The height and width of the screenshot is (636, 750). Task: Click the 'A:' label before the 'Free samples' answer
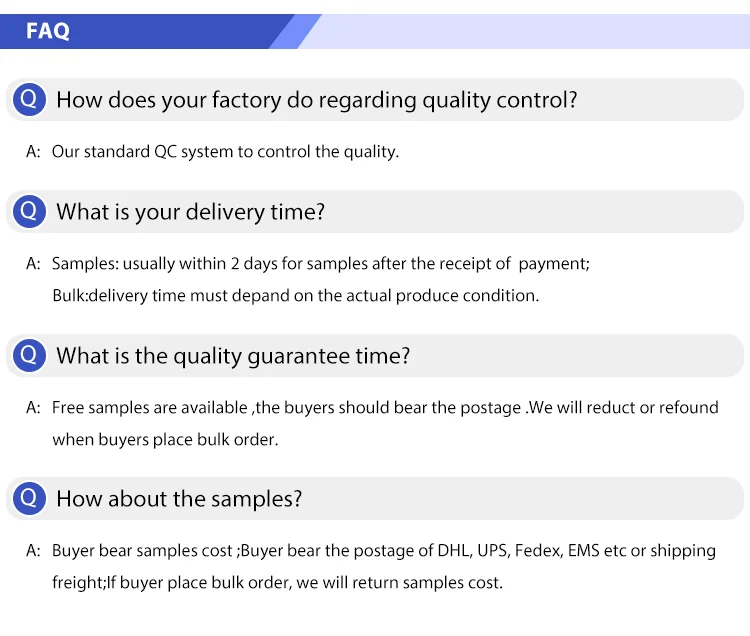pyautogui.click(x=33, y=408)
